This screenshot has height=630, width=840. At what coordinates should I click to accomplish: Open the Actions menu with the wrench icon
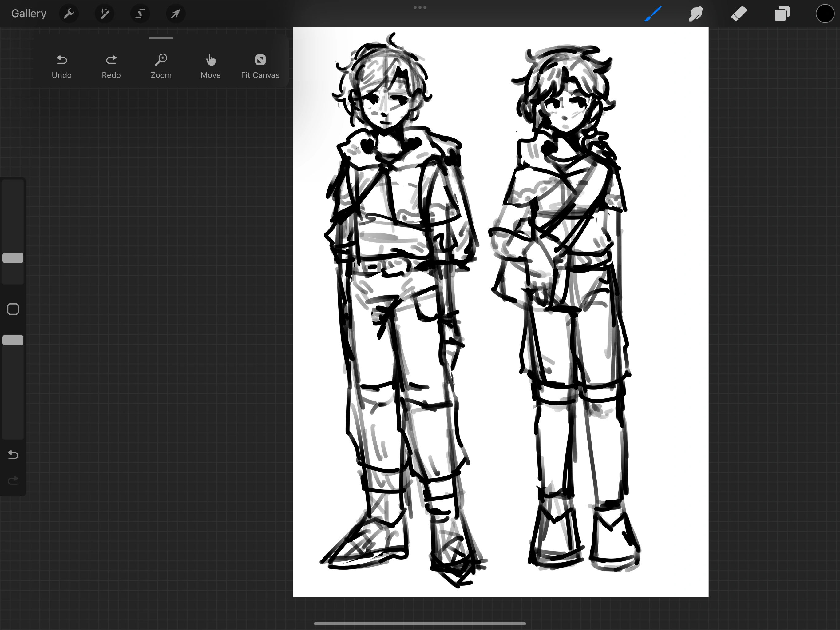69,14
